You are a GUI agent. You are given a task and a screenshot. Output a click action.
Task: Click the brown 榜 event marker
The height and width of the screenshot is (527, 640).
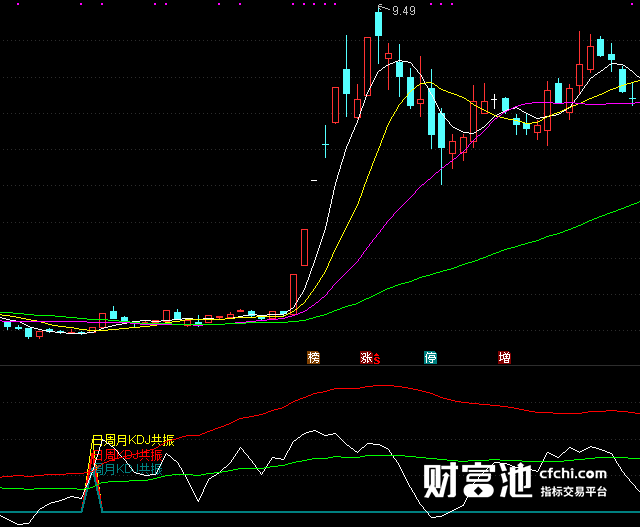point(313,358)
